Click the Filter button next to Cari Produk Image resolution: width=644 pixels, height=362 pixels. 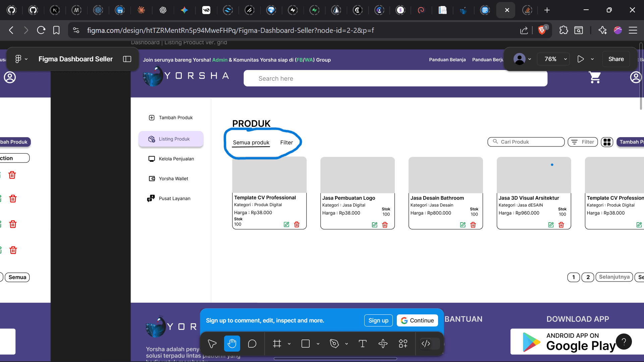pos(583,142)
